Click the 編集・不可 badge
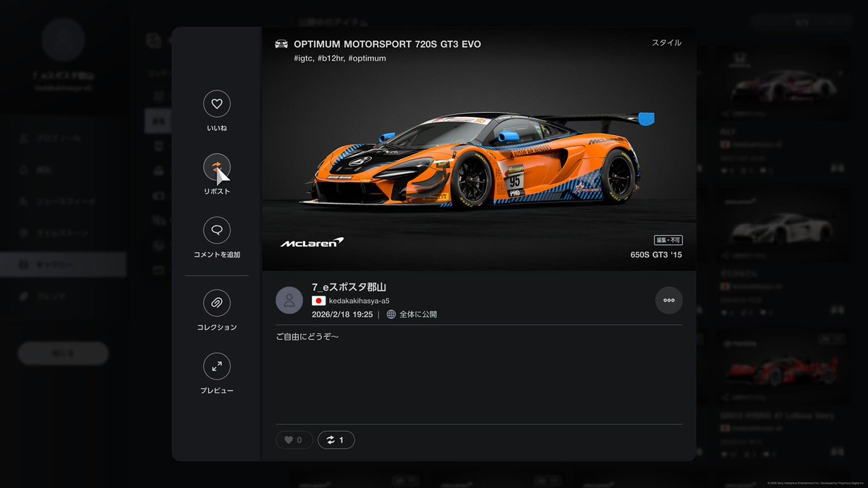868x488 pixels. tap(668, 240)
